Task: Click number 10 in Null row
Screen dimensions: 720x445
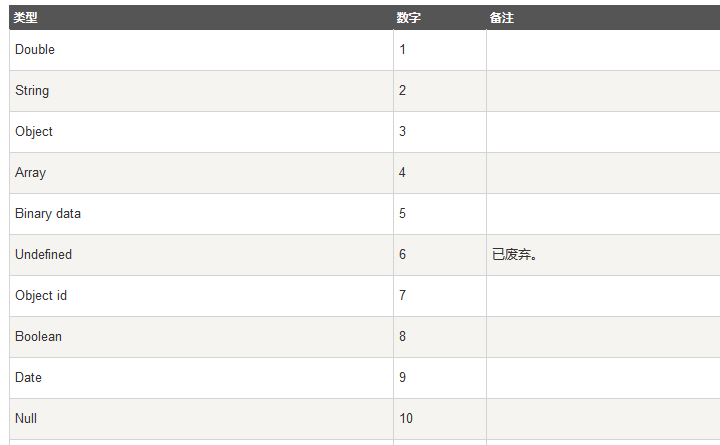Action: tap(406, 418)
